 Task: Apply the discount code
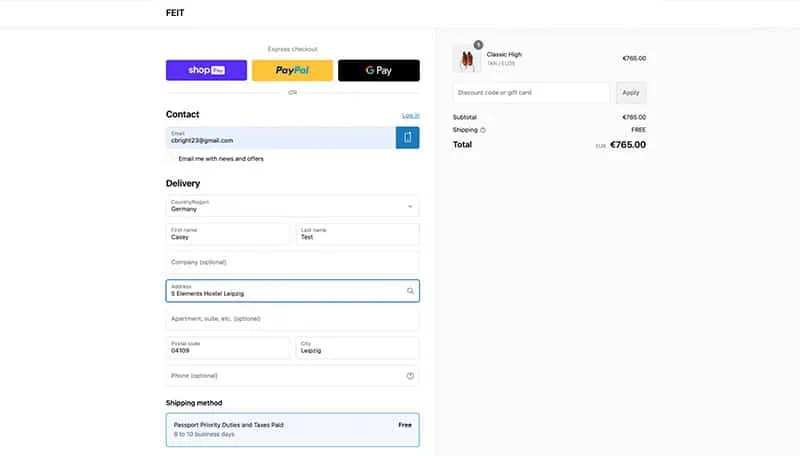click(x=631, y=93)
